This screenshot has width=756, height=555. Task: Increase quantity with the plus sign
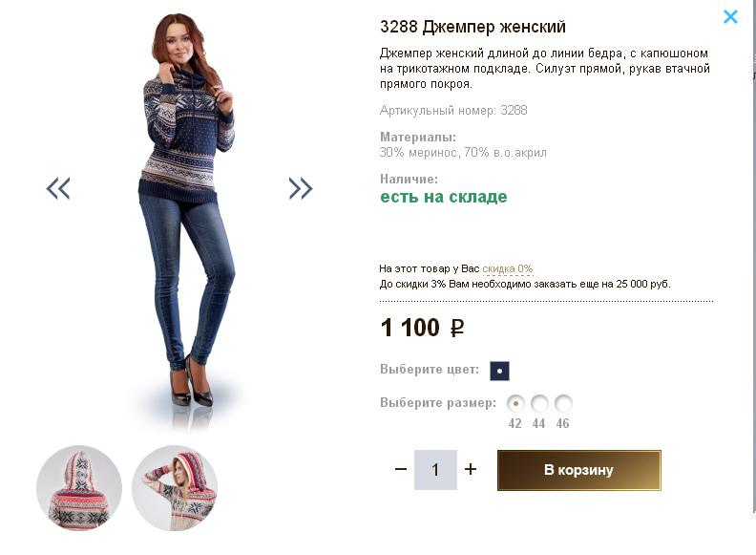pyautogui.click(x=471, y=469)
